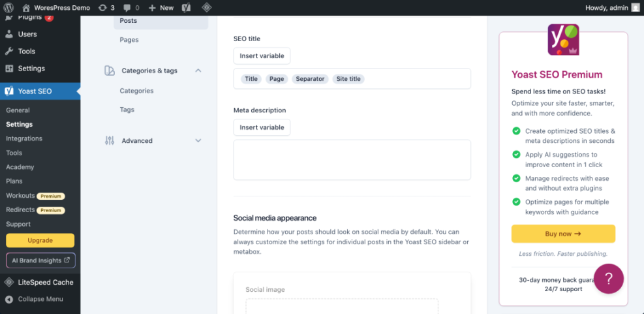Expand the Advanced section chevron
The image size is (644, 314).
coord(198,140)
